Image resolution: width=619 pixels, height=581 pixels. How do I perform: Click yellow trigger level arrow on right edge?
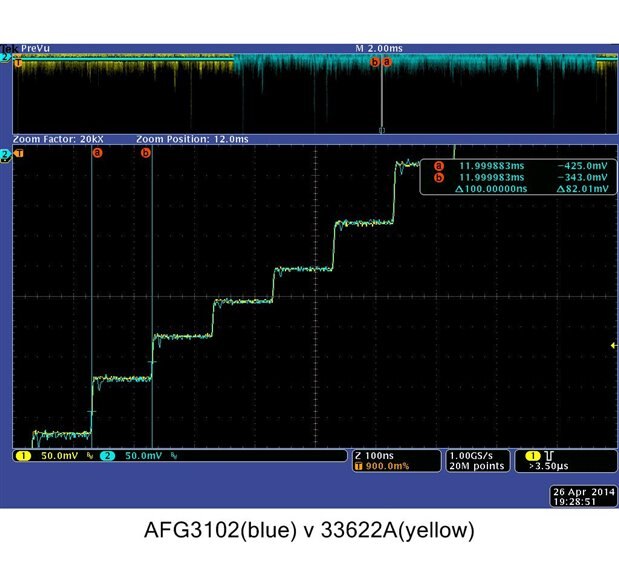tap(614, 345)
